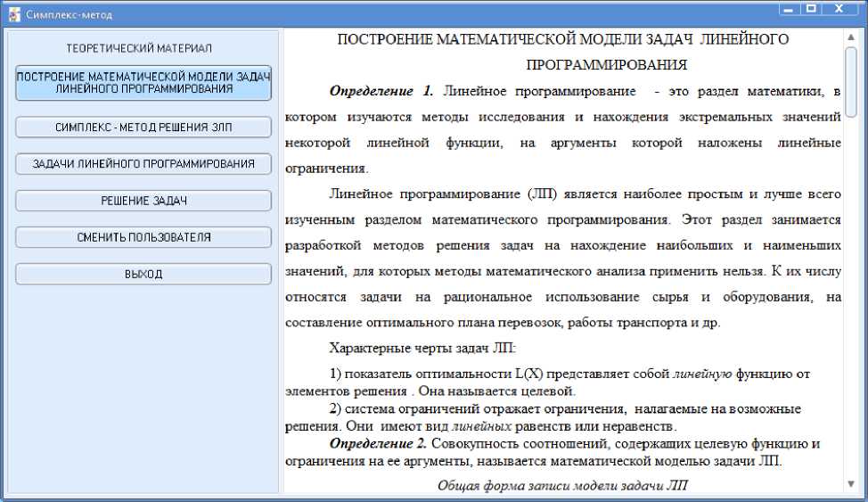Click 'Общая форма записи модели задачи ЛП' line
The image size is (868, 502).
562,485
